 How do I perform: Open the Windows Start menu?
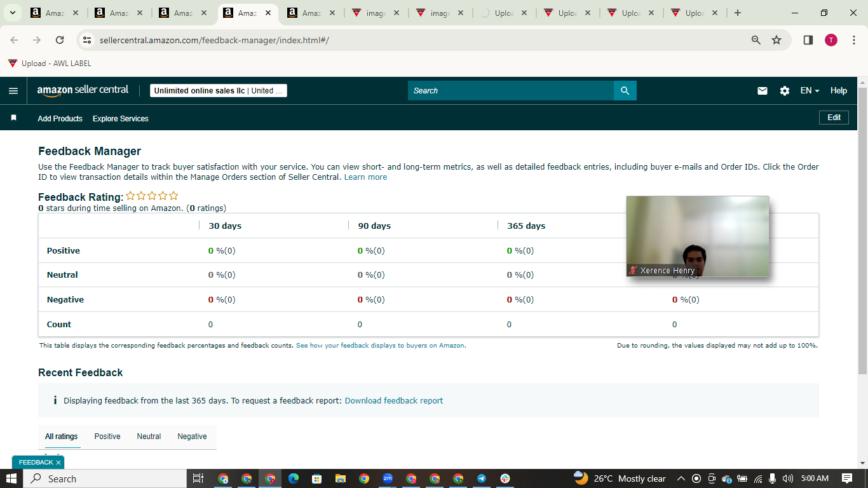(11, 478)
